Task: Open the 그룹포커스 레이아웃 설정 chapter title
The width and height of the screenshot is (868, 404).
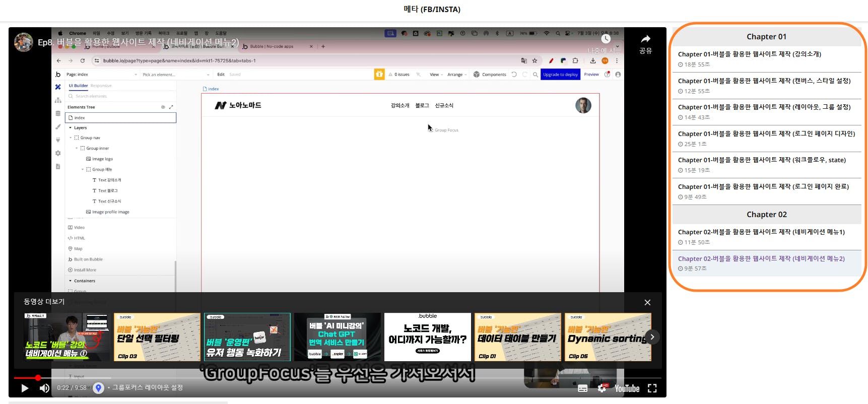Action: (148, 387)
